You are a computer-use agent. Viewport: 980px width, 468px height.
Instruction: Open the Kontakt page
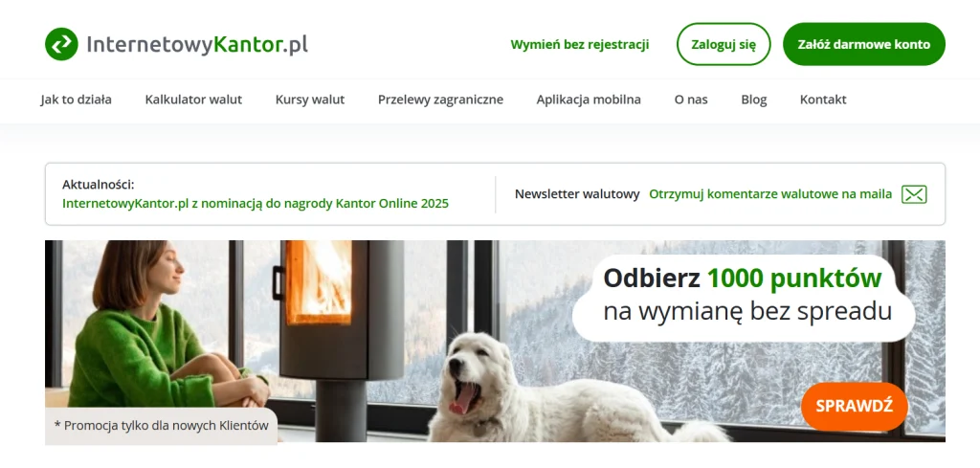pyautogui.click(x=823, y=100)
